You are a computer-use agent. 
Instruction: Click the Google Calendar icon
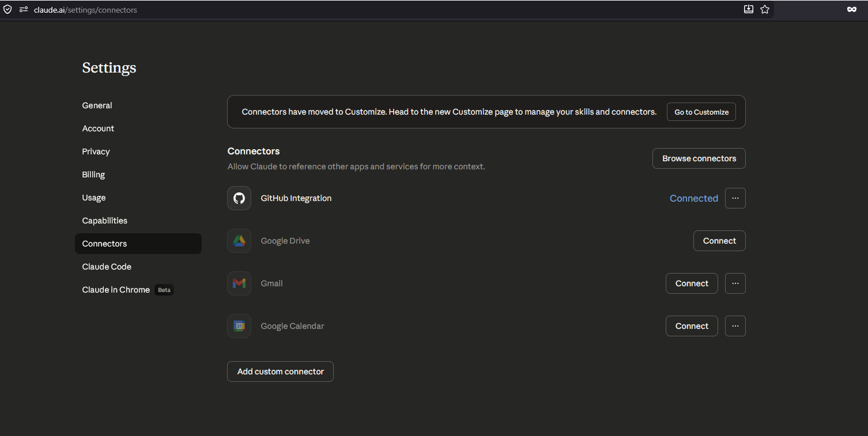click(239, 326)
